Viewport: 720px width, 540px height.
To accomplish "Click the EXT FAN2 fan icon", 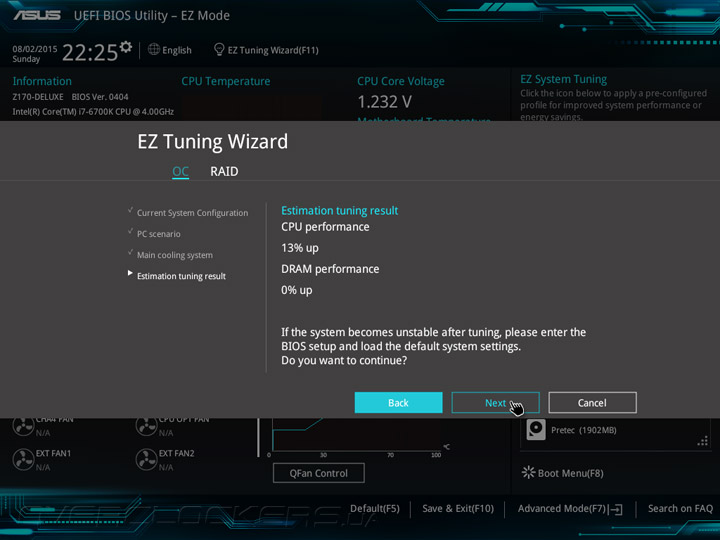I will (x=146, y=460).
